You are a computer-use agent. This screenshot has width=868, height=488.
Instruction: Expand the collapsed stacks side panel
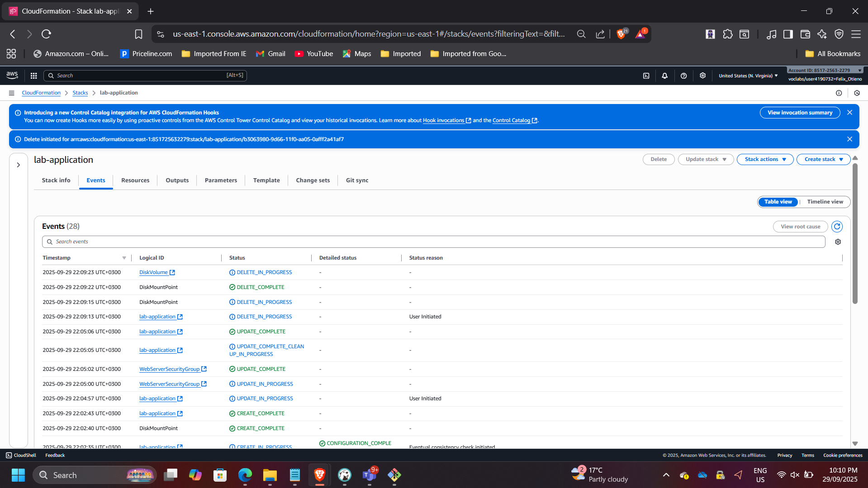[x=19, y=165]
